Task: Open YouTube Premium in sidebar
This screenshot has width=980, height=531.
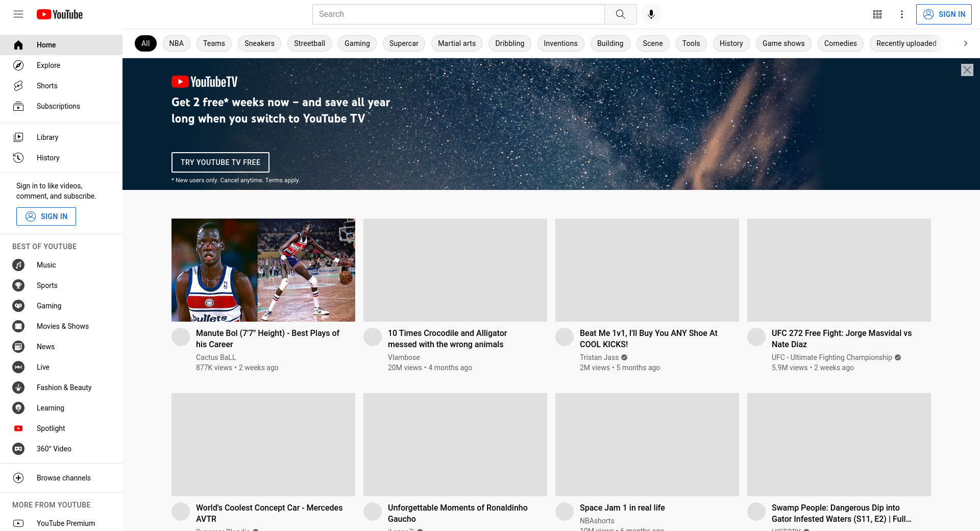Action: pos(61,523)
